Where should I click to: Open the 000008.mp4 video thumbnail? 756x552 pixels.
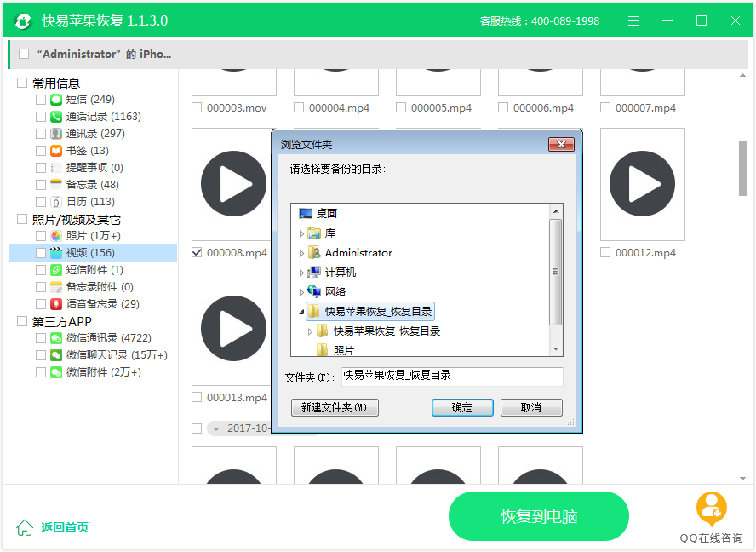pyautogui.click(x=232, y=184)
